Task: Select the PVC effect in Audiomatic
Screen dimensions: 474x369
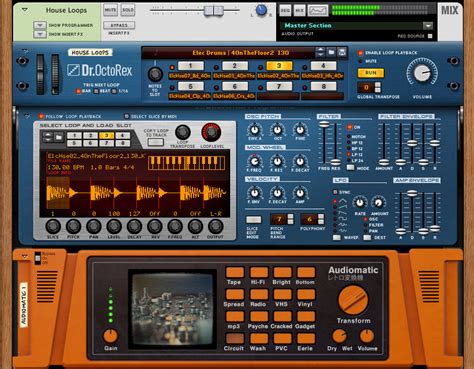Action: point(282,338)
